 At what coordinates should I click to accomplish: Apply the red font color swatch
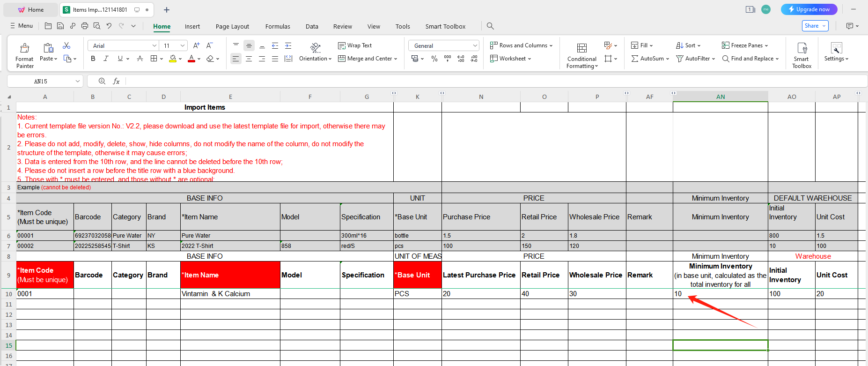pos(191,59)
